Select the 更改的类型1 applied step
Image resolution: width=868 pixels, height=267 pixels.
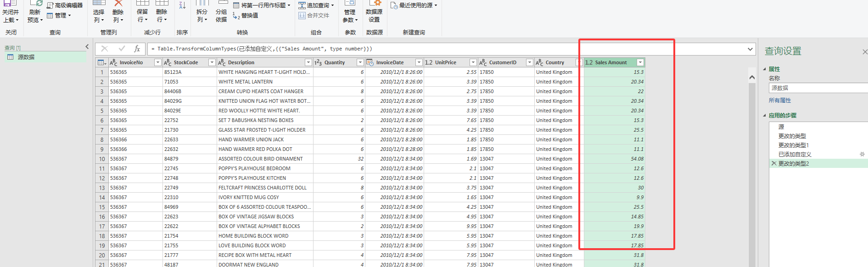pos(794,145)
